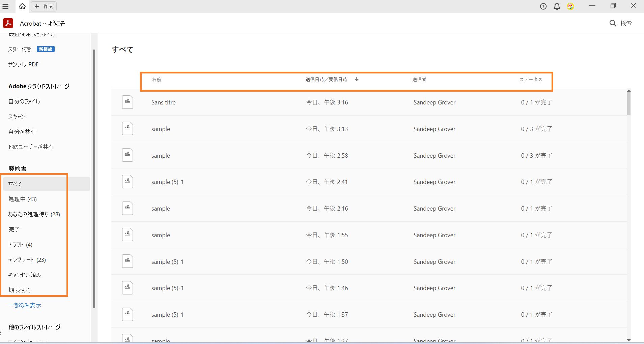This screenshot has height=344, width=644.
Task: Click status 0 / 3 が完了 in 午後 3:13 row
Action: 537,129
